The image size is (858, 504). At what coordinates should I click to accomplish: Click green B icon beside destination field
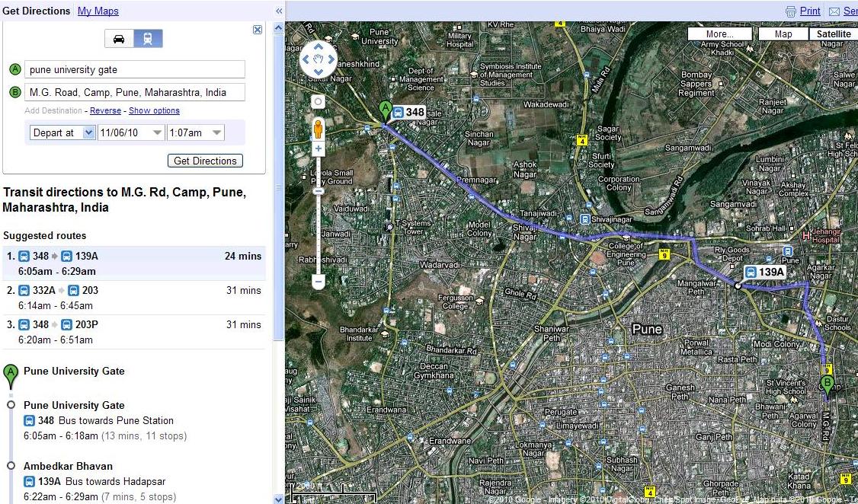point(15,92)
